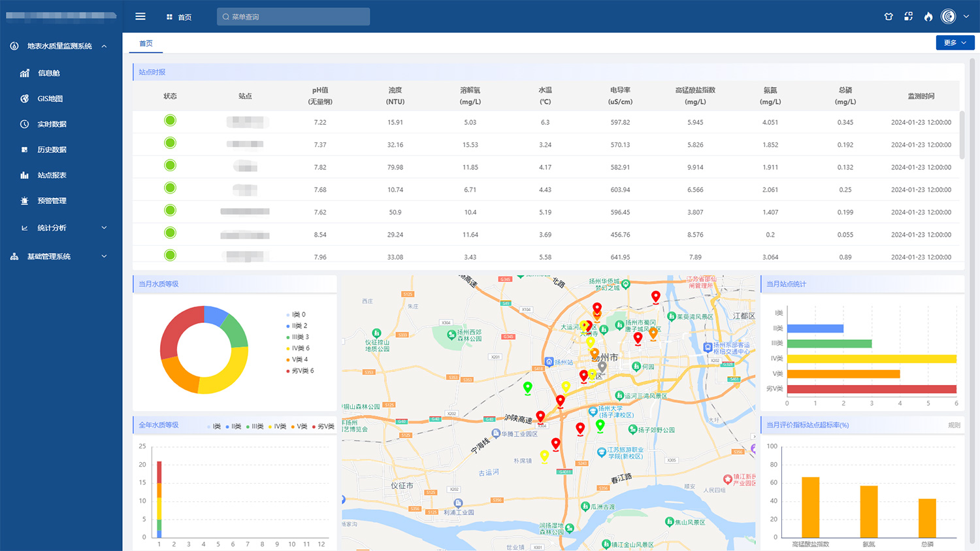Screen dimensions: 980x551
Task: Open 站点报表 menu item
Action: pyautogui.click(x=52, y=175)
